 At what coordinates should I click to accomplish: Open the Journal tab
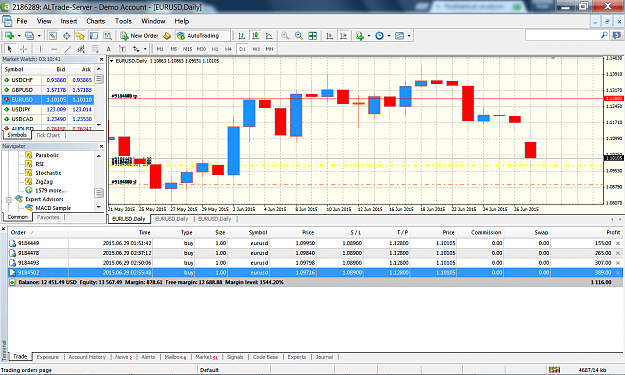(324, 357)
